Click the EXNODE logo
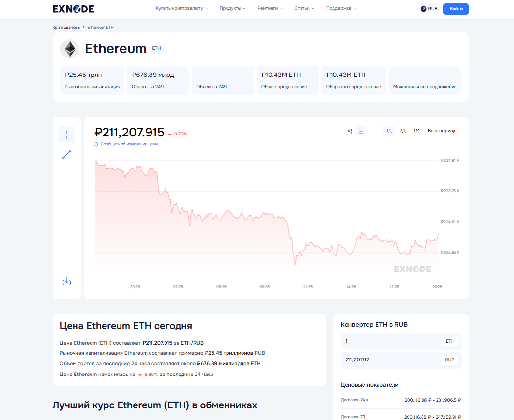The height and width of the screenshot is (420, 514). (73, 9)
